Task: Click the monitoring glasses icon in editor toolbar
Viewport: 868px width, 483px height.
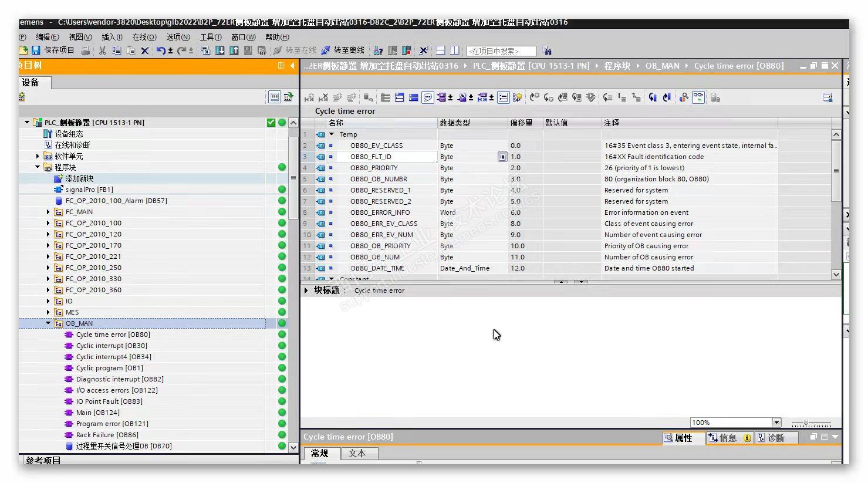Action: 698,97
